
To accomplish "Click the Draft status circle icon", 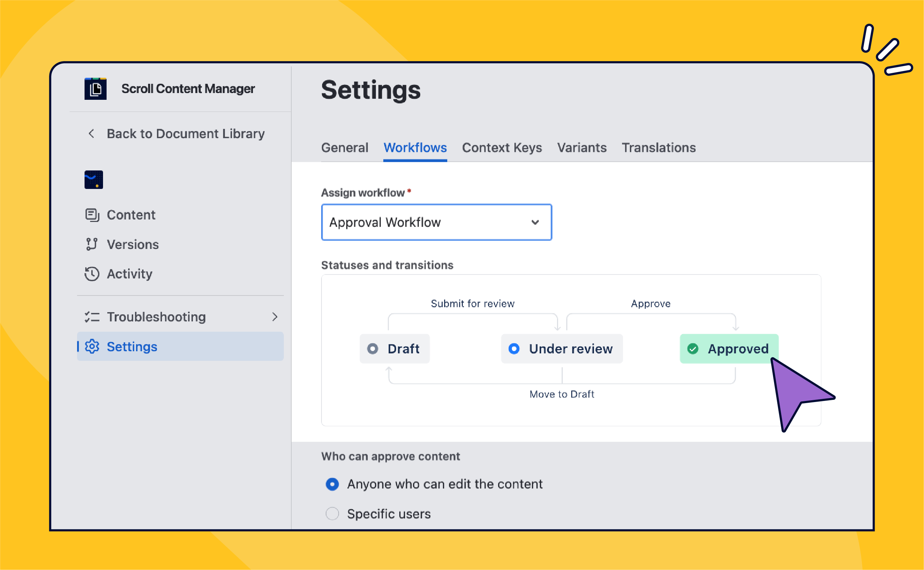I will pyautogui.click(x=372, y=349).
